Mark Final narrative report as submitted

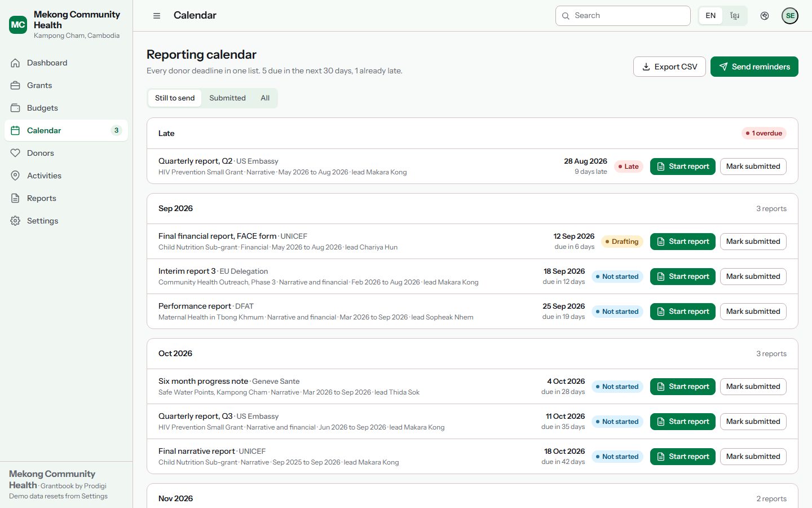(x=753, y=457)
